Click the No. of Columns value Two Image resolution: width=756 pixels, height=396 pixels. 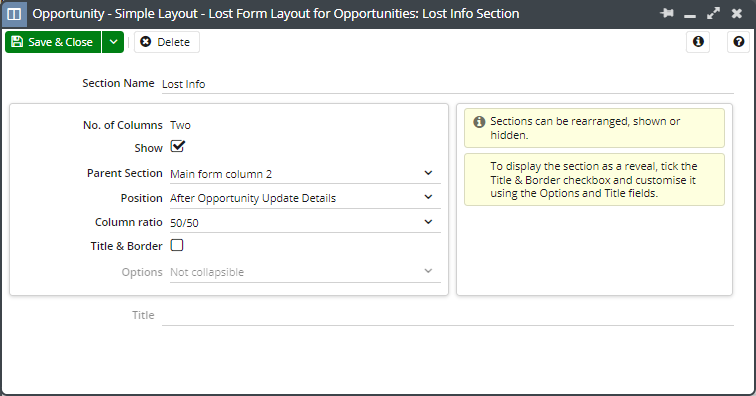tap(180, 125)
